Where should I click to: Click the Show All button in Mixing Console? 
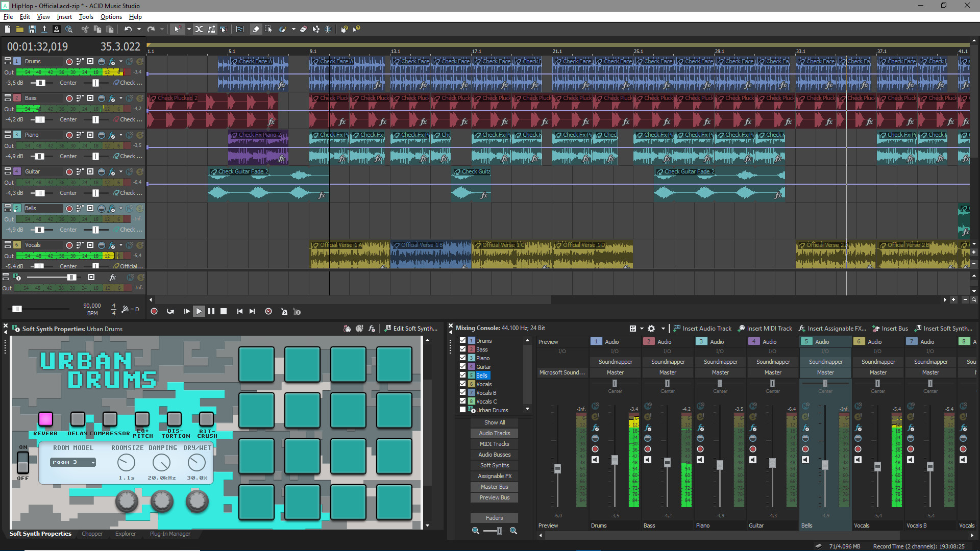494,422
